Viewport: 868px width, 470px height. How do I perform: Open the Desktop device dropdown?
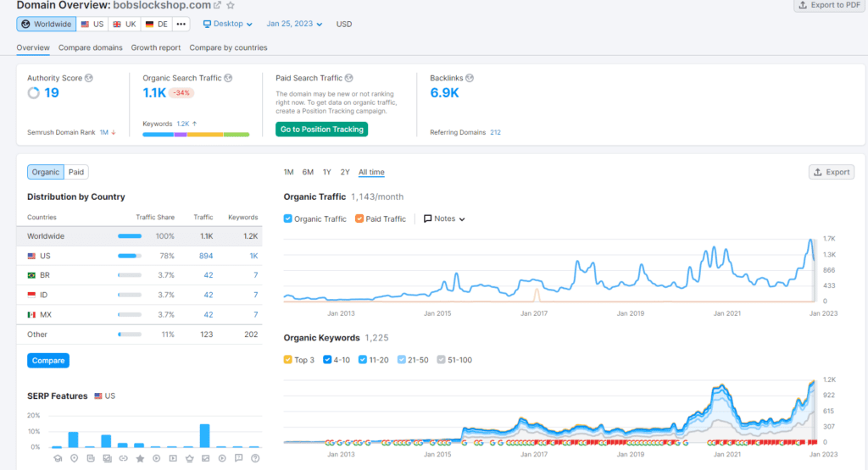[x=227, y=24]
